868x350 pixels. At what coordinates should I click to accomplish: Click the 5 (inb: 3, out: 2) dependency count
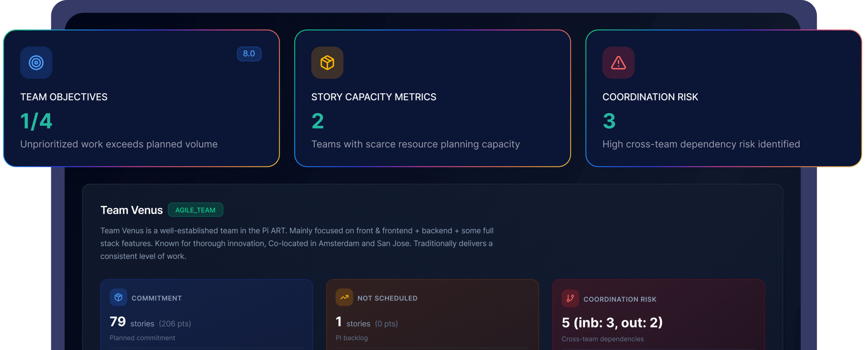(612, 323)
